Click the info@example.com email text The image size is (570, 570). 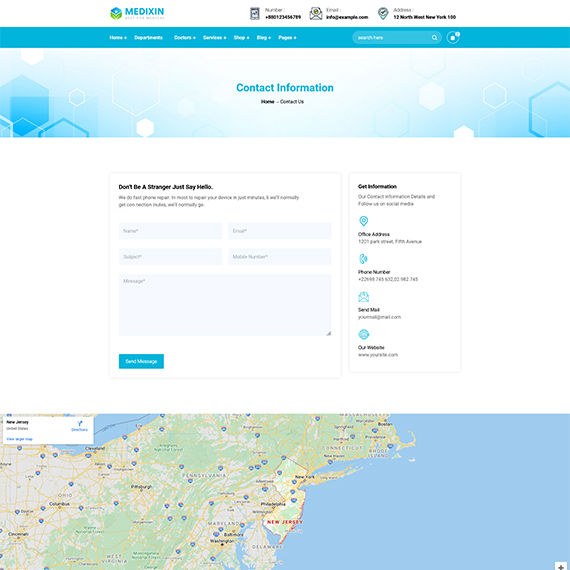[x=347, y=17]
